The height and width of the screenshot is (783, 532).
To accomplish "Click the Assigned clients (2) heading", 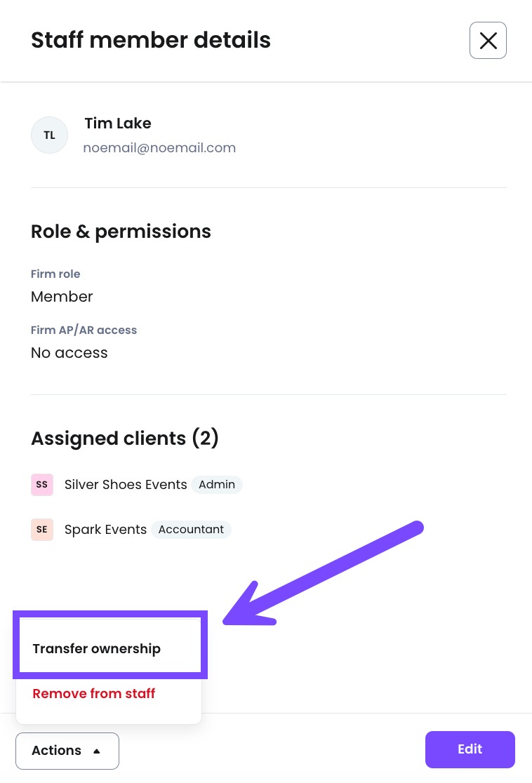I will tap(125, 438).
